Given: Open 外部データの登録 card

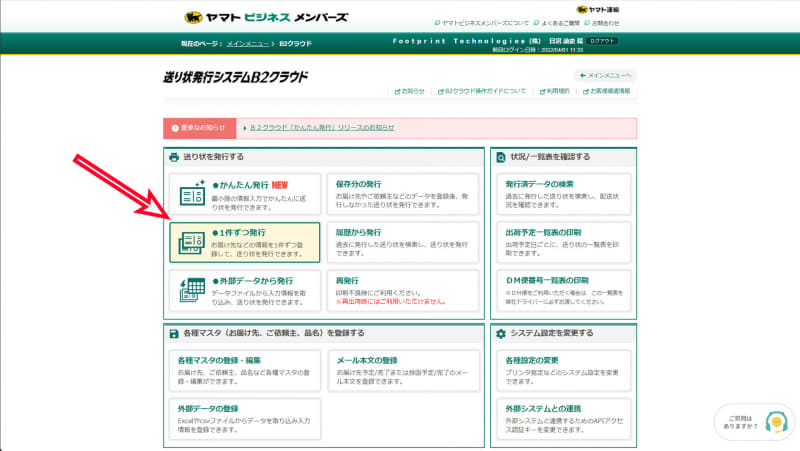Looking at the screenshot, I should pos(245,419).
